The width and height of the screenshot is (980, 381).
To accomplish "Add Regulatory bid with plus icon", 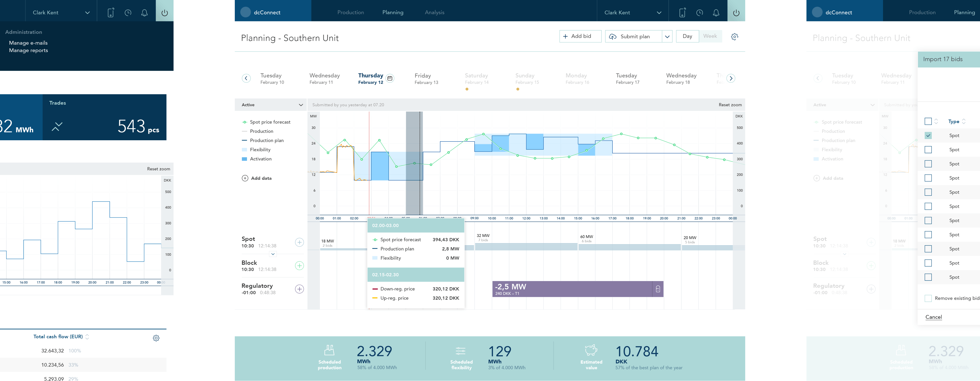I will (x=299, y=289).
